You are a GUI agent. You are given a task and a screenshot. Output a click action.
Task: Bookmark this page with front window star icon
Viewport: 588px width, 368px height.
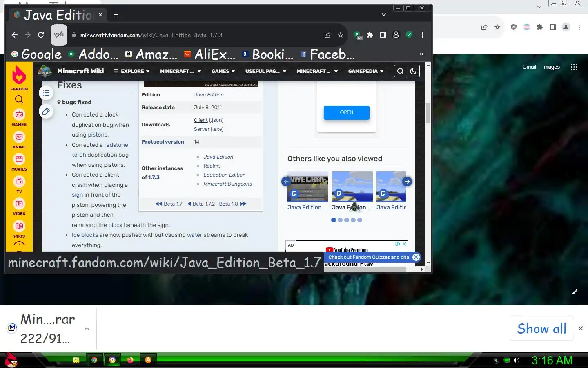(x=341, y=35)
